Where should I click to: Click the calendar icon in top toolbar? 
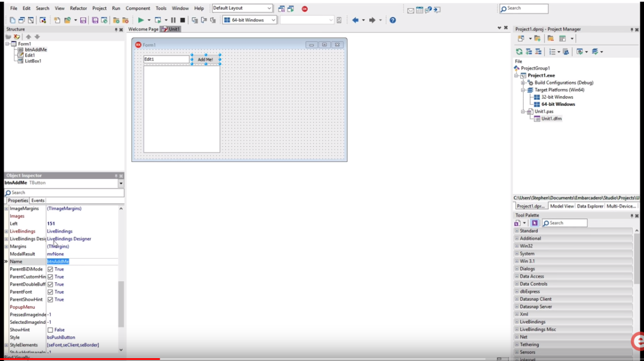[x=419, y=10]
